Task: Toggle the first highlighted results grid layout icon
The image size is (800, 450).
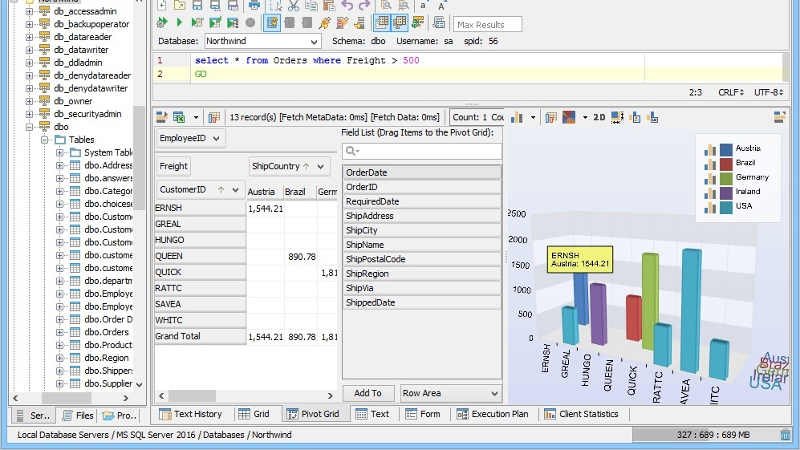Action: click(x=382, y=22)
